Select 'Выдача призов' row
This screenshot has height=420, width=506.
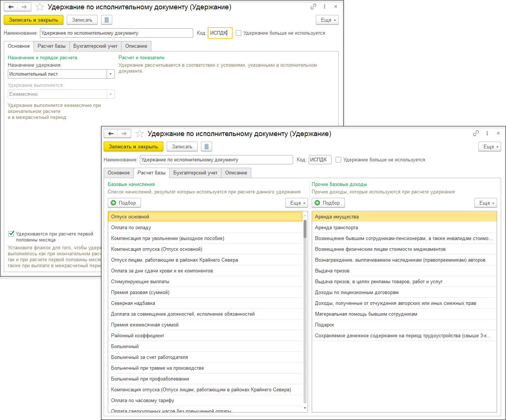click(404, 271)
